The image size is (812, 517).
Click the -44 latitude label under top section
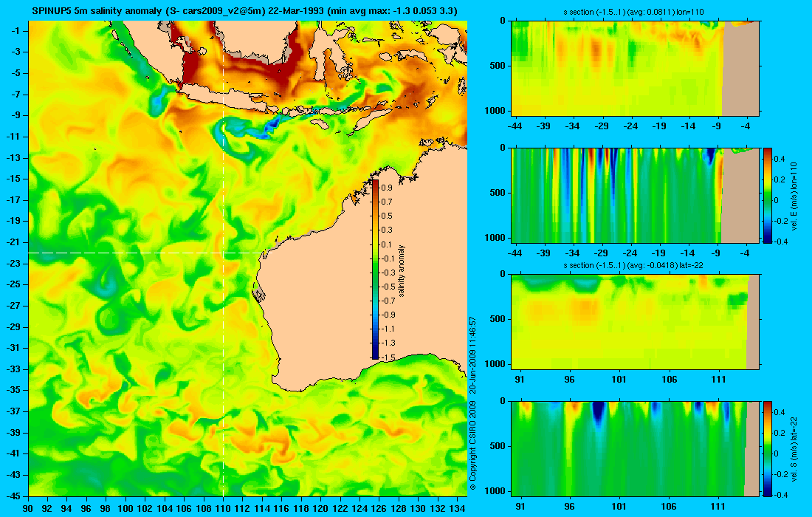point(515,126)
